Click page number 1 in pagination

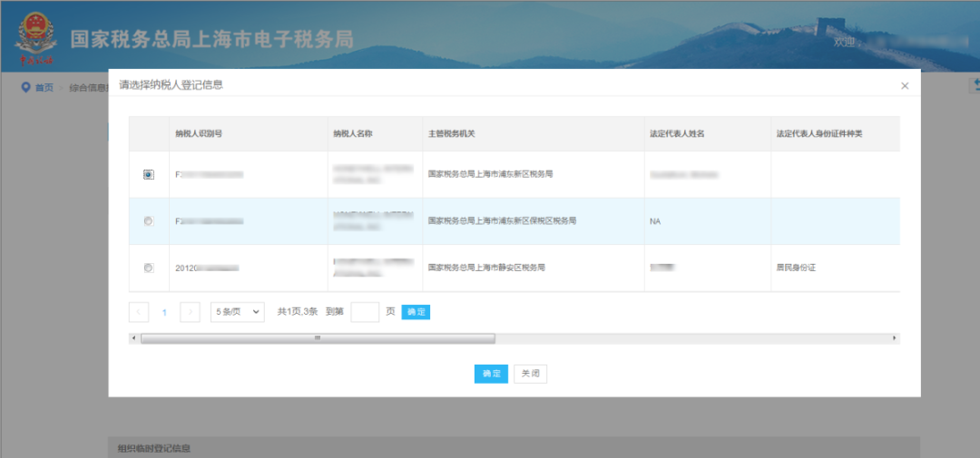[164, 312]
